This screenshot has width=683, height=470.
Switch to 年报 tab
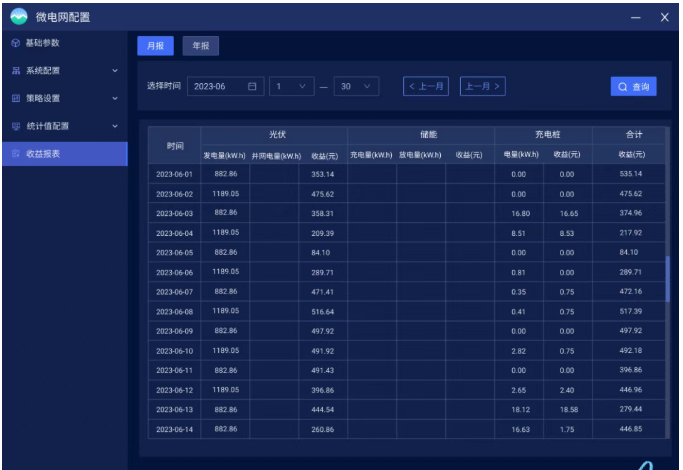[201, 46]
